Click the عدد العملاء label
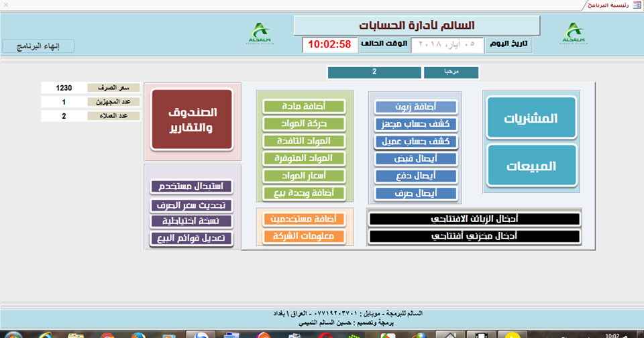 [114, 116]
